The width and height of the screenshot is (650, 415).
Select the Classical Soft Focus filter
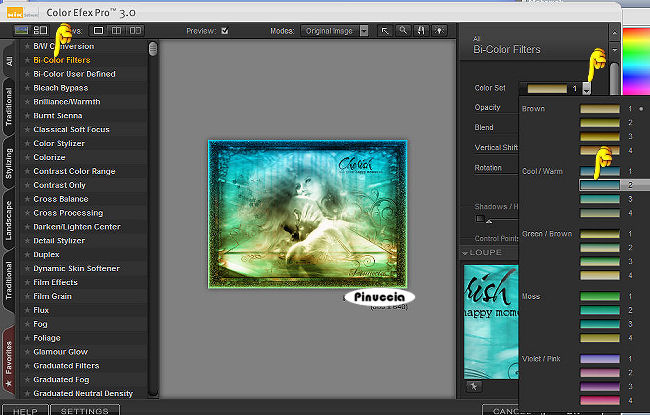71,129
